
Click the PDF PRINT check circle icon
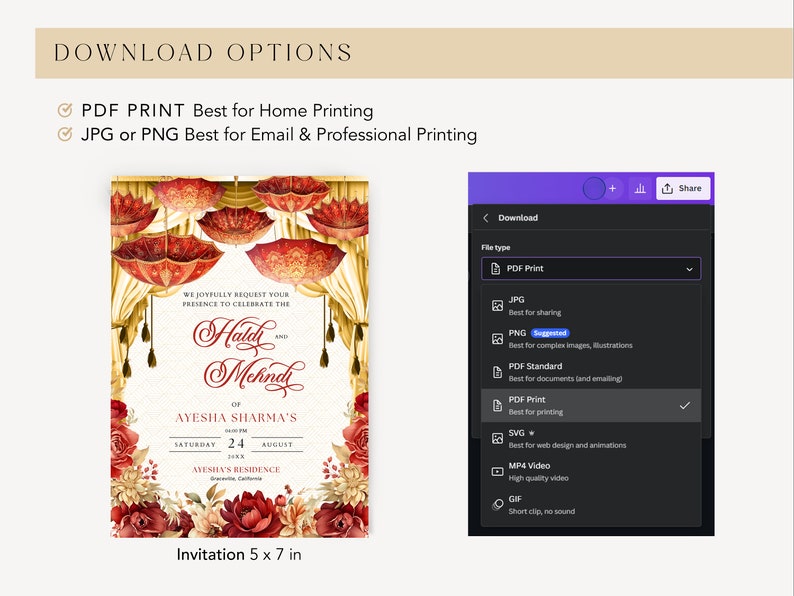(65, 110)
